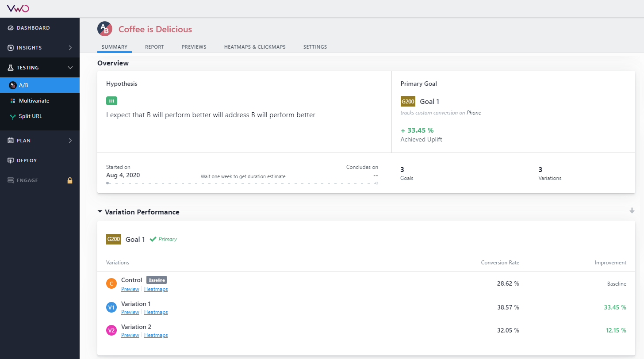This screenshot has width=644, height=359.
Task: Open Preview link for Variation 2
Action: (x=130, y=335)
